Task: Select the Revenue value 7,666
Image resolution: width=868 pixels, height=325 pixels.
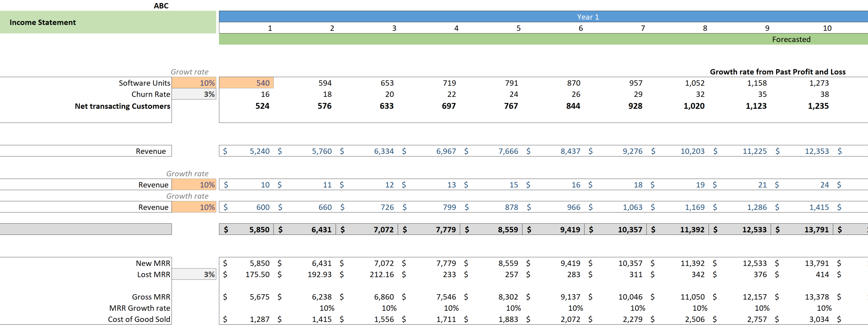Action: point(508,151)
